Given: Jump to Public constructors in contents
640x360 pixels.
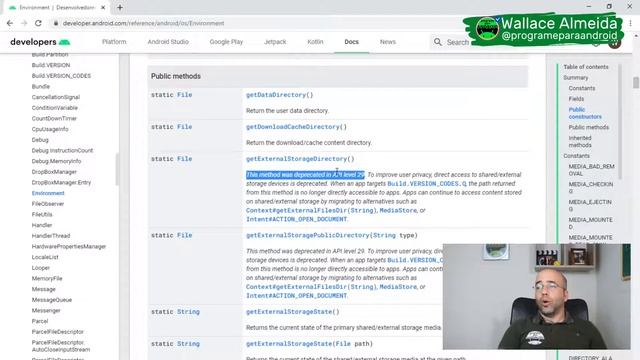Looking at the screenshot, I should 585,113.
